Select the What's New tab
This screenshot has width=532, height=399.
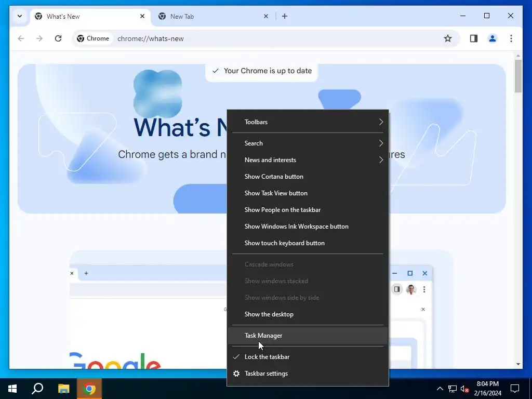click(90, 16)
